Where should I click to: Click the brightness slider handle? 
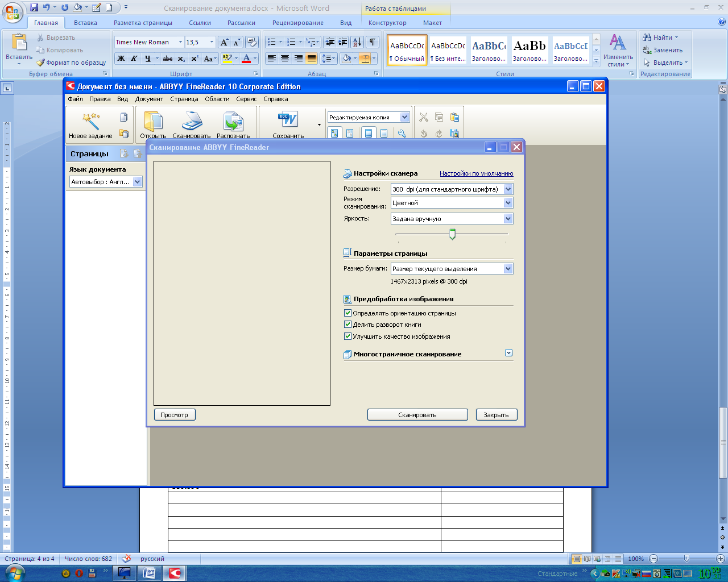click(452, 234)
